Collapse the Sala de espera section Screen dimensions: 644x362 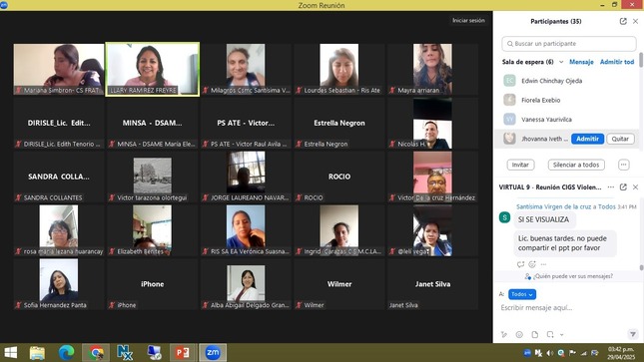[x=561, y=62]
